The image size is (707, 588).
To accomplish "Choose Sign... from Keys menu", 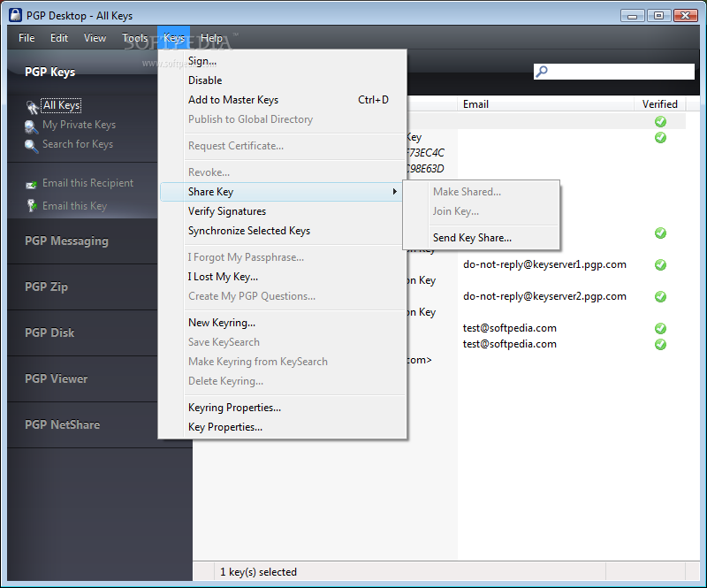I will pos(282,61).
